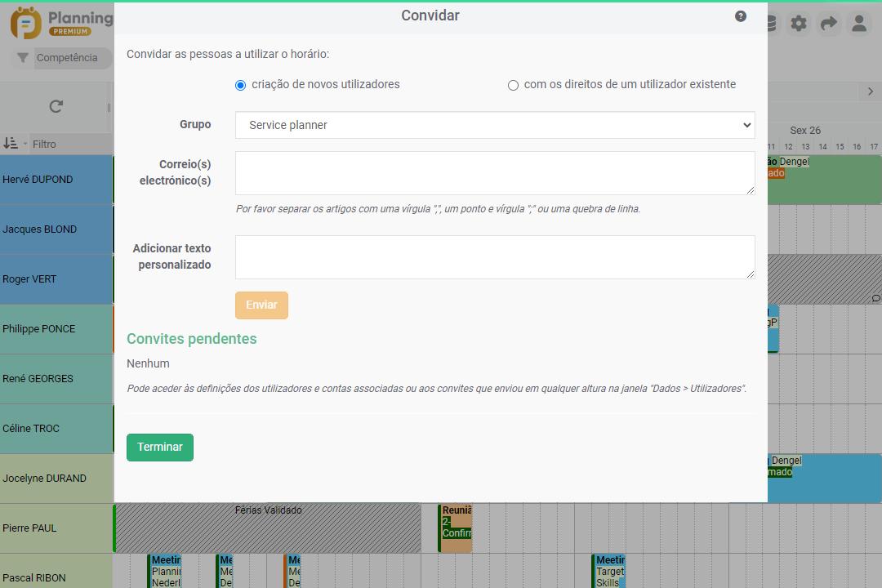Open Hervé DUPOND's Dengel event block

click(x=825, y=180)
